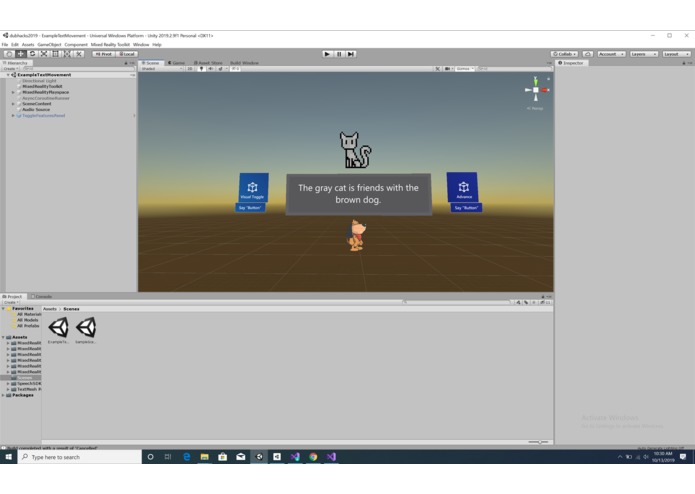Image resolution: width=695 pixels, height=494 pixels.
Task: Open the Component menu
Action: pyautogui.click(x=76, y=45)
